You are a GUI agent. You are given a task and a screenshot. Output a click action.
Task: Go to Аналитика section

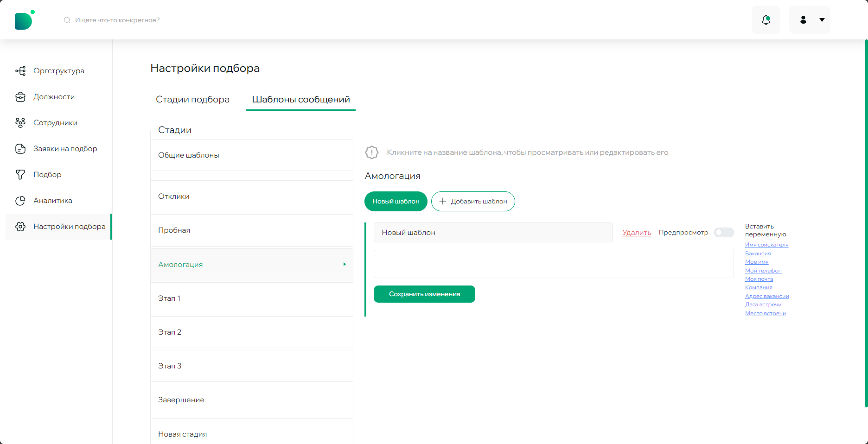coord(53,201)
